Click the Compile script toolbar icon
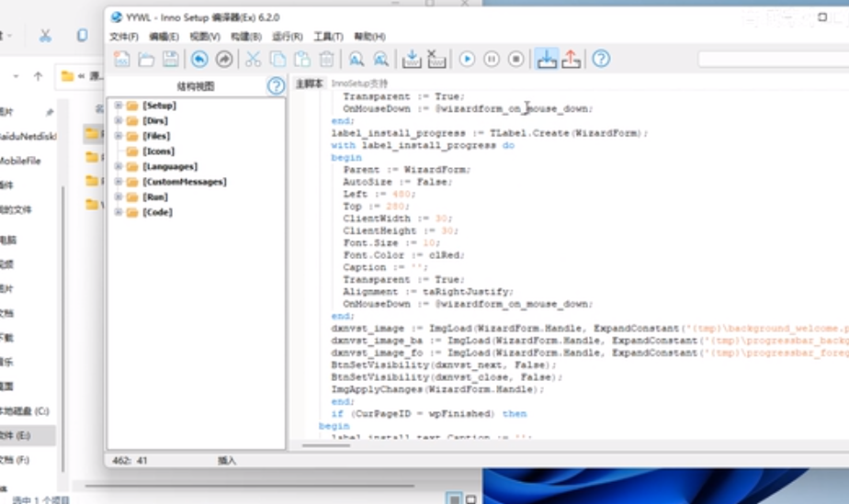The width and height of the screenshot is (849, 504). (x=412, y=59)
